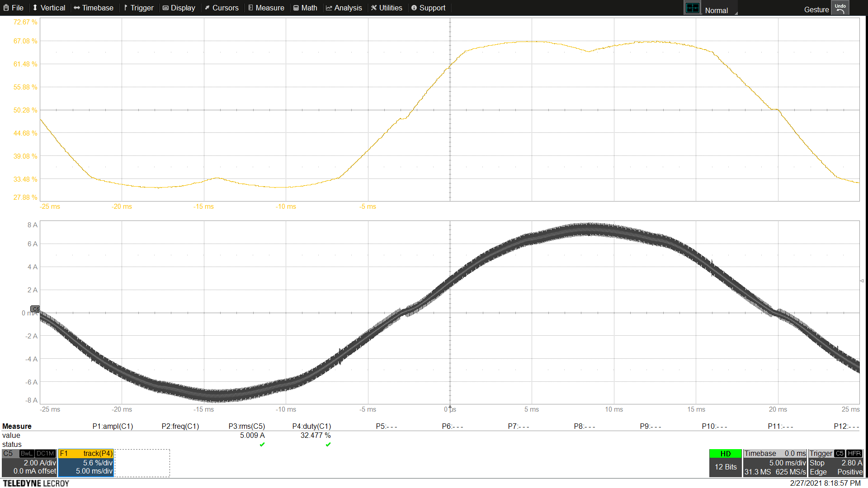Select the P3:rms(C5) measurement column
Viewport: 868px width, 488px height.
click(246, 426)
